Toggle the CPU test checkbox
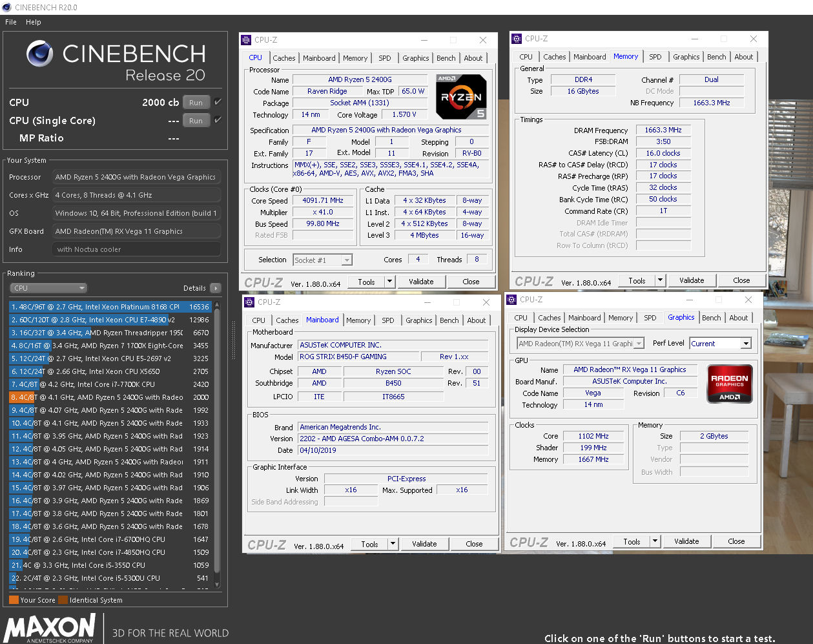 point(218,102)
